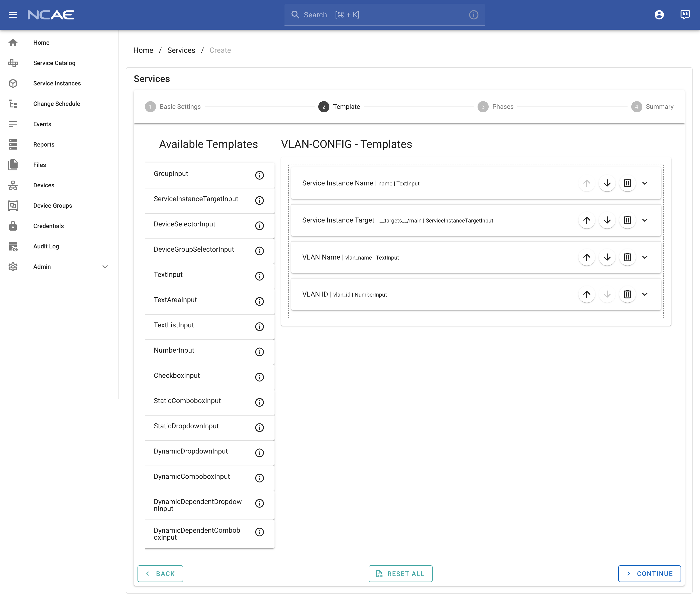
Task: Select the TextAreaInput template card
Action: (x=209, y=302)
